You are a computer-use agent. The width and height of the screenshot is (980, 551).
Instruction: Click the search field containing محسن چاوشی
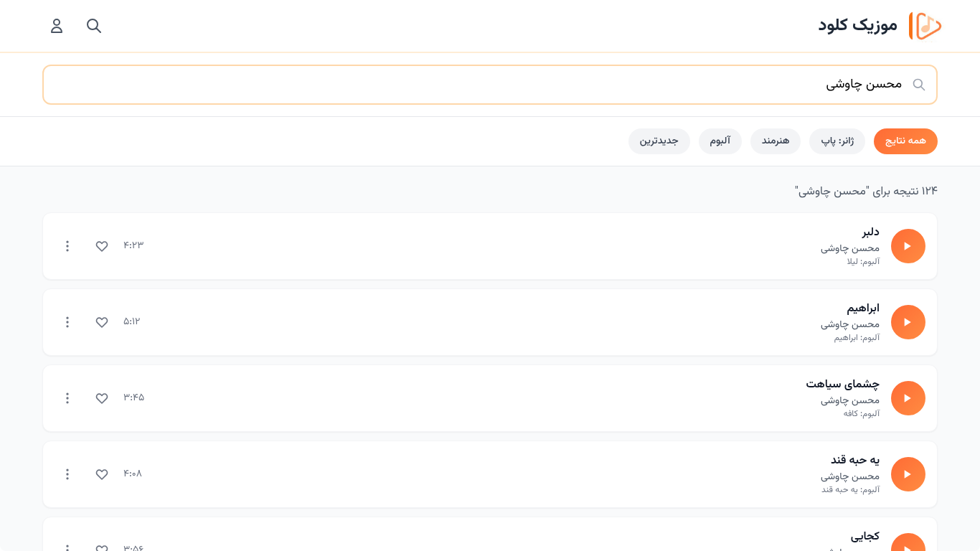pos(488,85)
